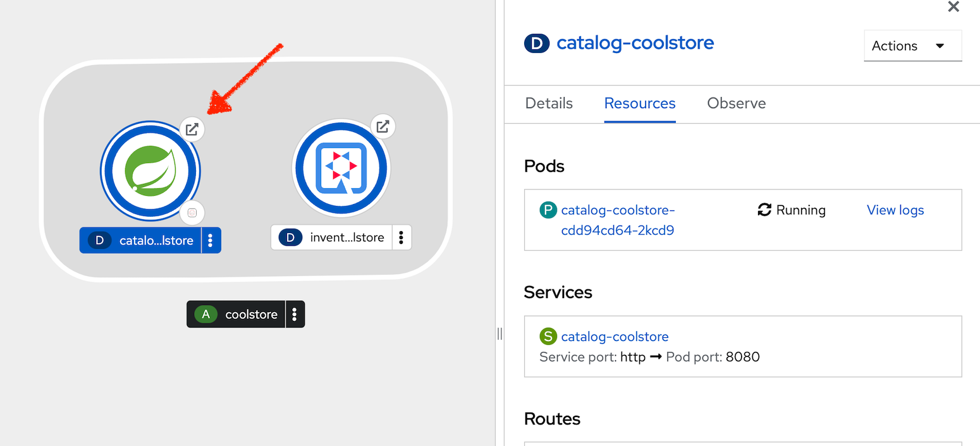This screenshot has height=446, width=980.
Task: Click the Service icon beside catalog-coolstore service
Action: 548,336
